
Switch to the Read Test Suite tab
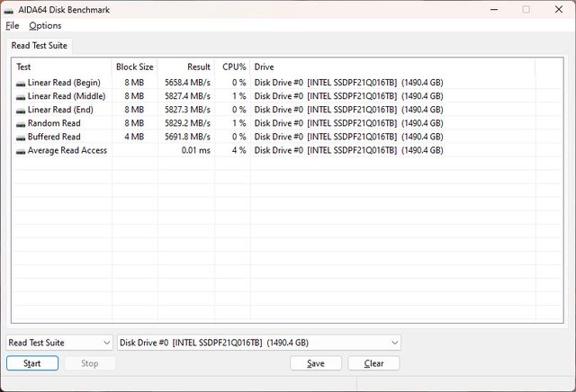tap(39, 46)
